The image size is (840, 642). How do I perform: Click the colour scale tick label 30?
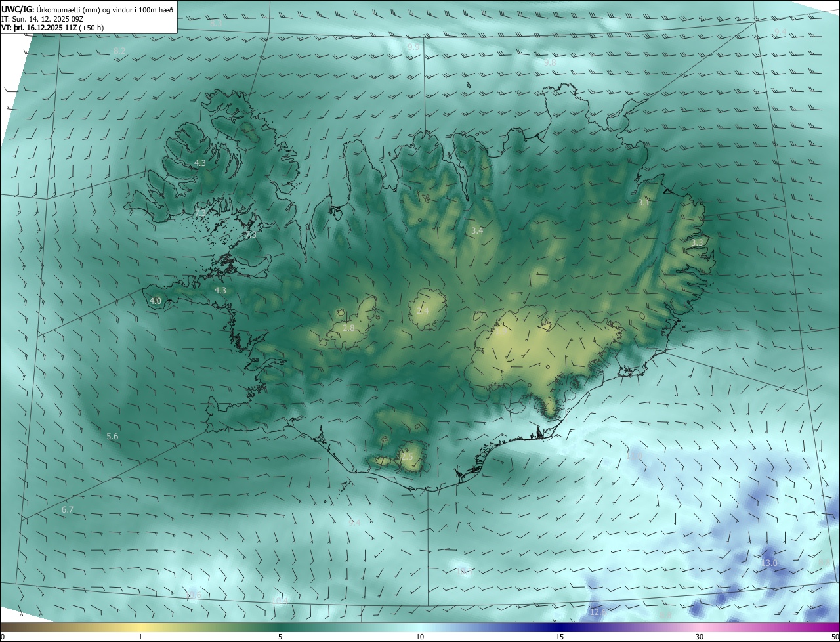700,637
